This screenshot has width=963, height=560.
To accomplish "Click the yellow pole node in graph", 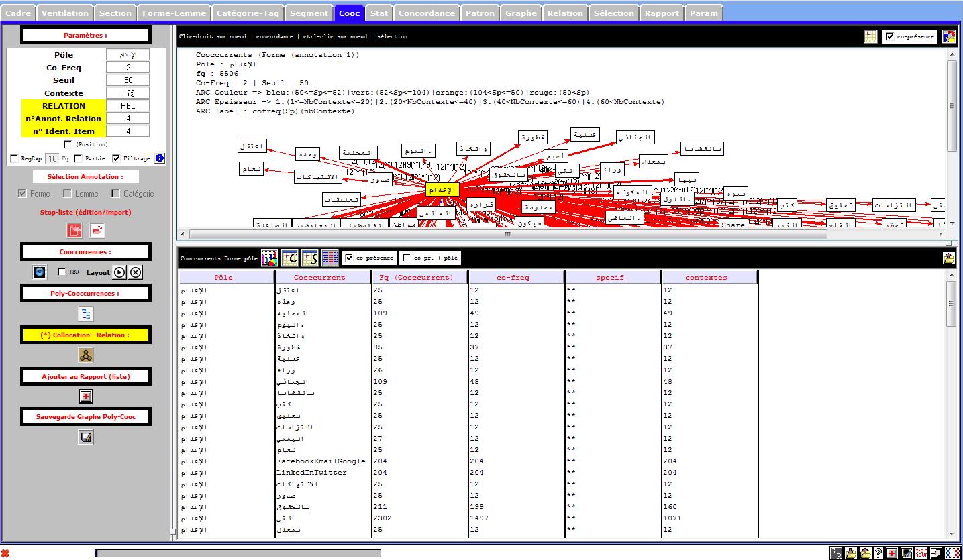I will pyautogui.click(x=443, y=190).
